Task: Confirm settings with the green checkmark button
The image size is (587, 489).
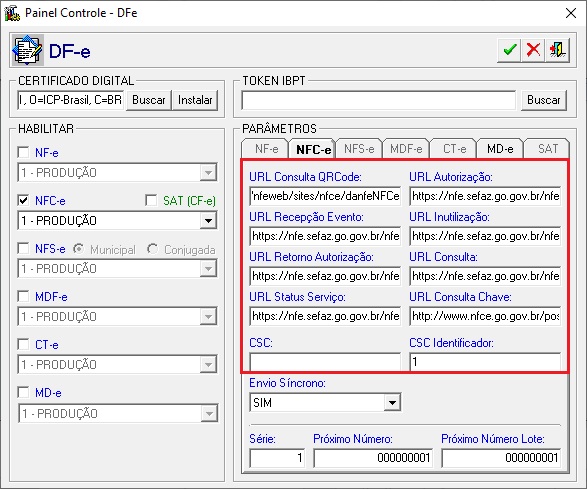Action: [509, 50]
